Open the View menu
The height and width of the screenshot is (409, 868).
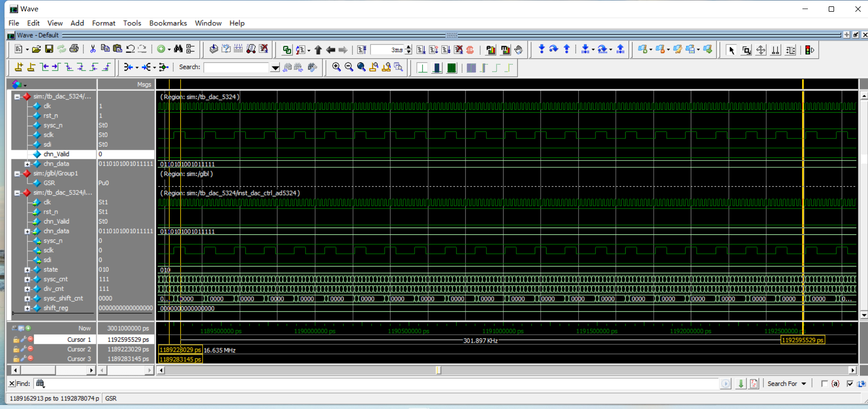(55, 23)
